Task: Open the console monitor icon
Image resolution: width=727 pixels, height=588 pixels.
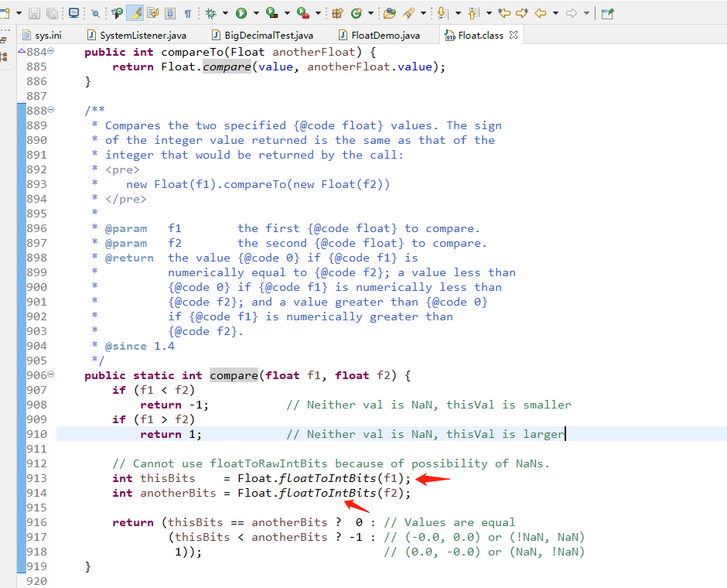Action: [73, 13]
